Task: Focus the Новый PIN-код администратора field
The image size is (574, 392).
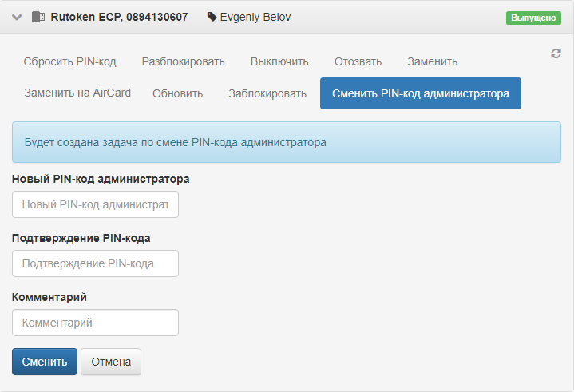Action: click(95, 205)
